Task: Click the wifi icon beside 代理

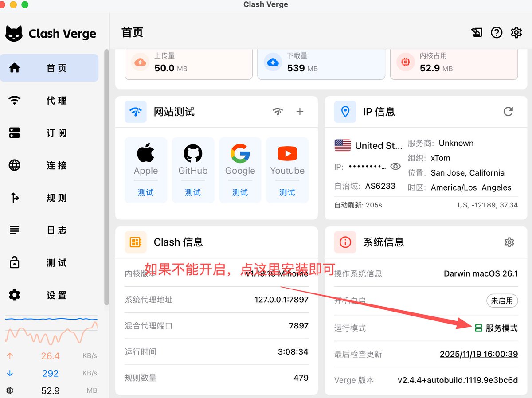Action: click(15, 101)
